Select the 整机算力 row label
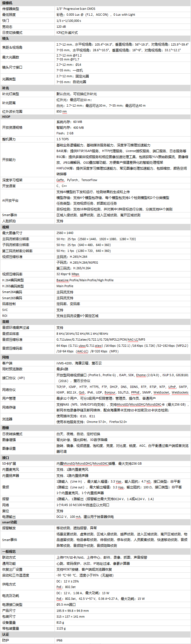The image size is (191, 644). click(x=9, y=139)
